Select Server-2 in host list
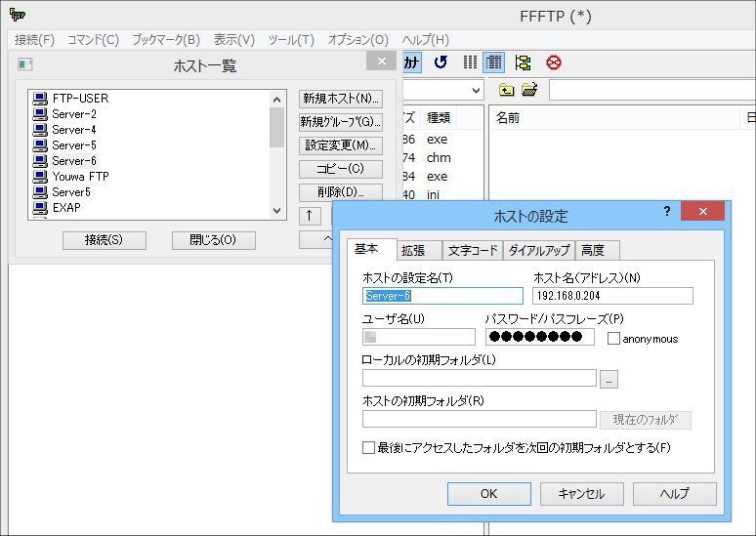 pyautogui.click(x=74, y=114)
